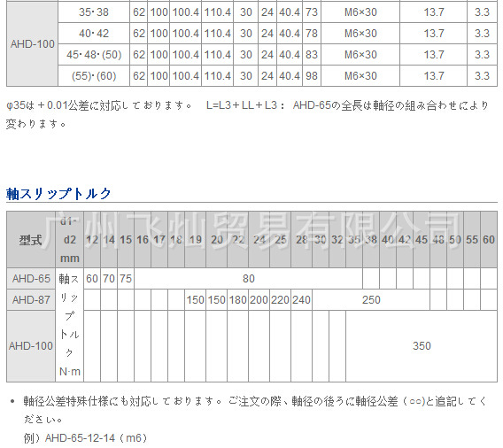Click the shaft diameter 12 column header

pyautogui.click(x=92, y=240)
